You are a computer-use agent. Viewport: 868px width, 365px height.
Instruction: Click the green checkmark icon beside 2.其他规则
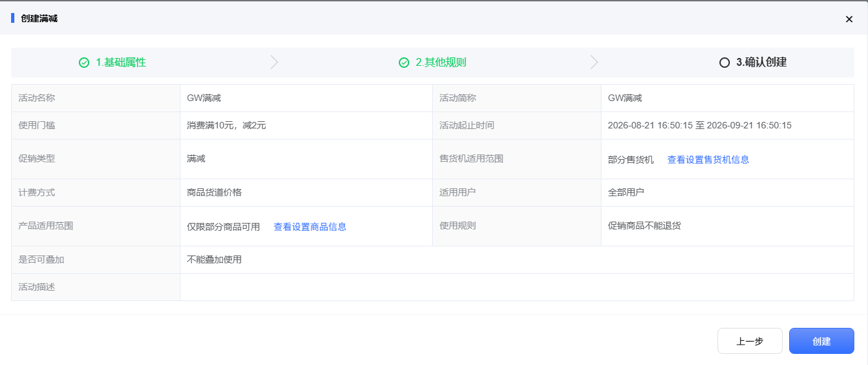404,63
